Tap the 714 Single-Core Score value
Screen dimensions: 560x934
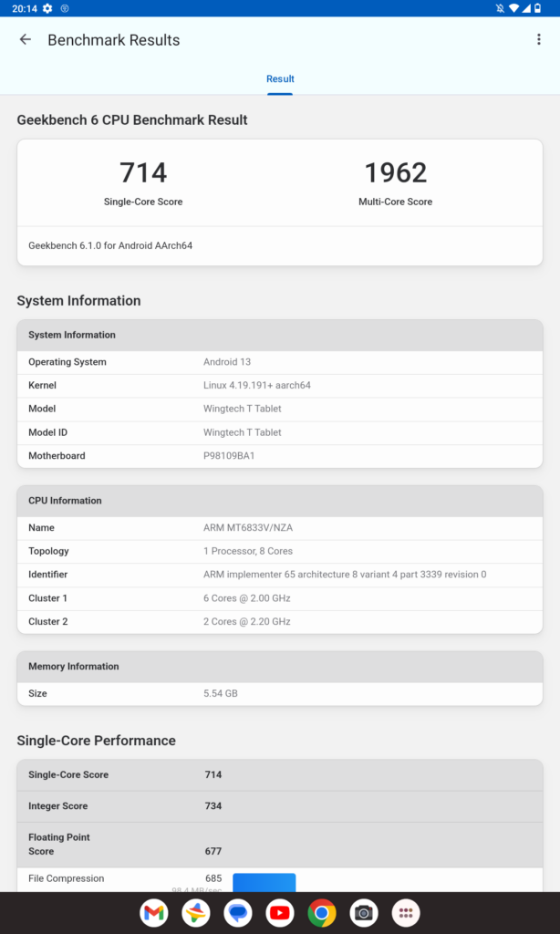[x=143, y=172]
